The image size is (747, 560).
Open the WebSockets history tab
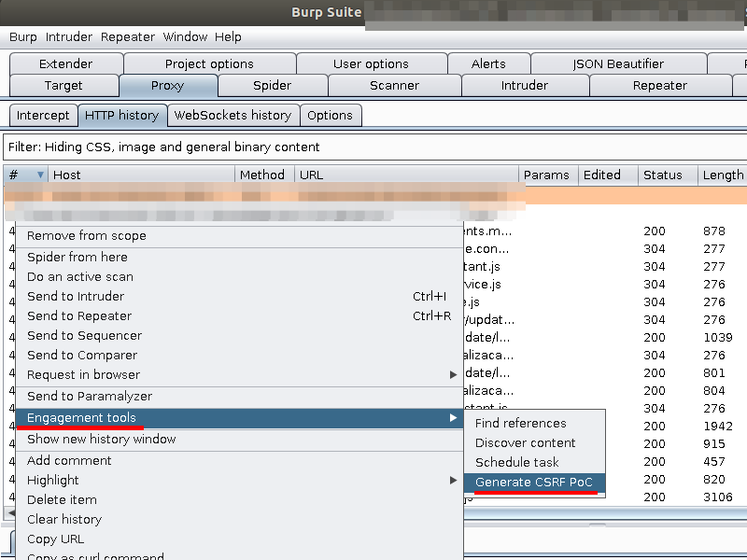(233, 116)
